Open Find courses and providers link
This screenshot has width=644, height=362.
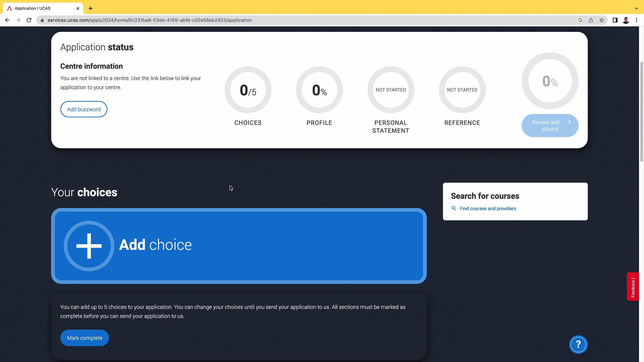[488, 208]
